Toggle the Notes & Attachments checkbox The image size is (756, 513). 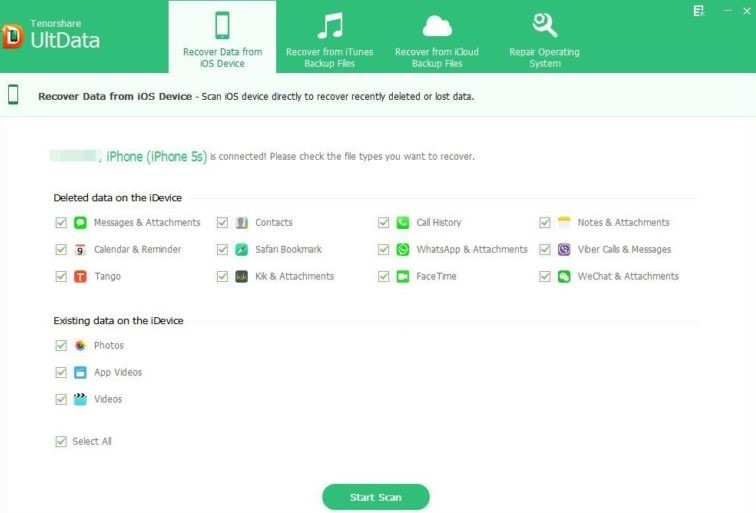point(545,223)
